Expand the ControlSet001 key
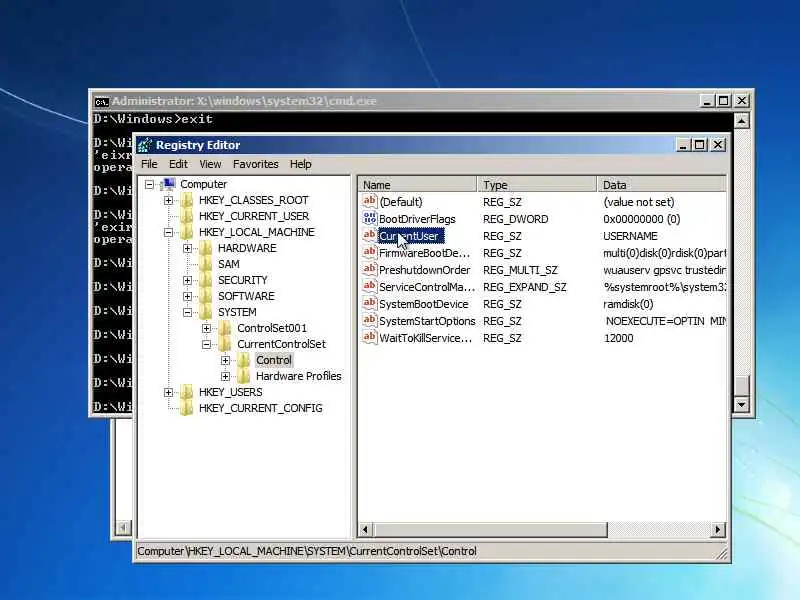The height and width of the screenshot is (600, 800). point(206,329)
